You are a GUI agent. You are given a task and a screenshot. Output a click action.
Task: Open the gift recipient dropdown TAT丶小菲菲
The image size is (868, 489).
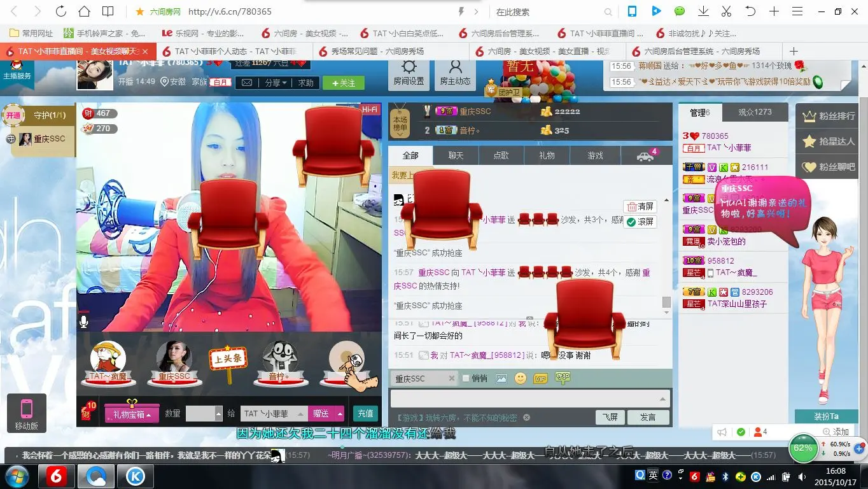(x=274, y=414)
